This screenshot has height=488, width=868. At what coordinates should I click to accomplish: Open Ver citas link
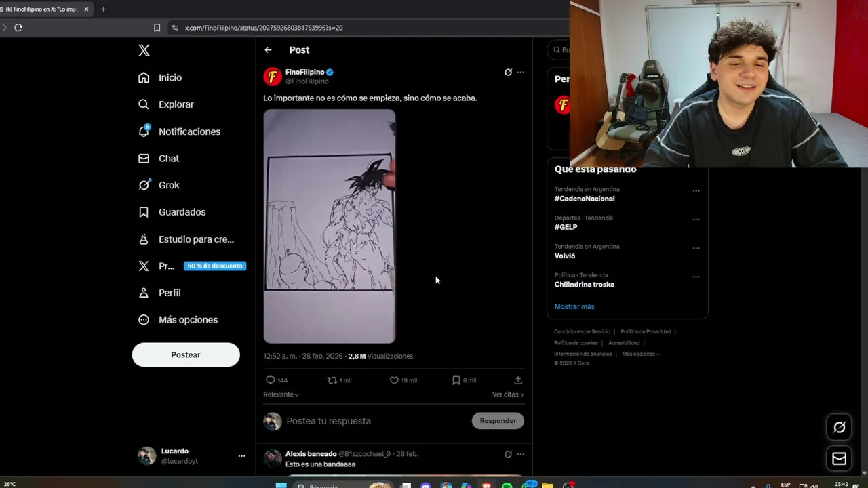508,394
